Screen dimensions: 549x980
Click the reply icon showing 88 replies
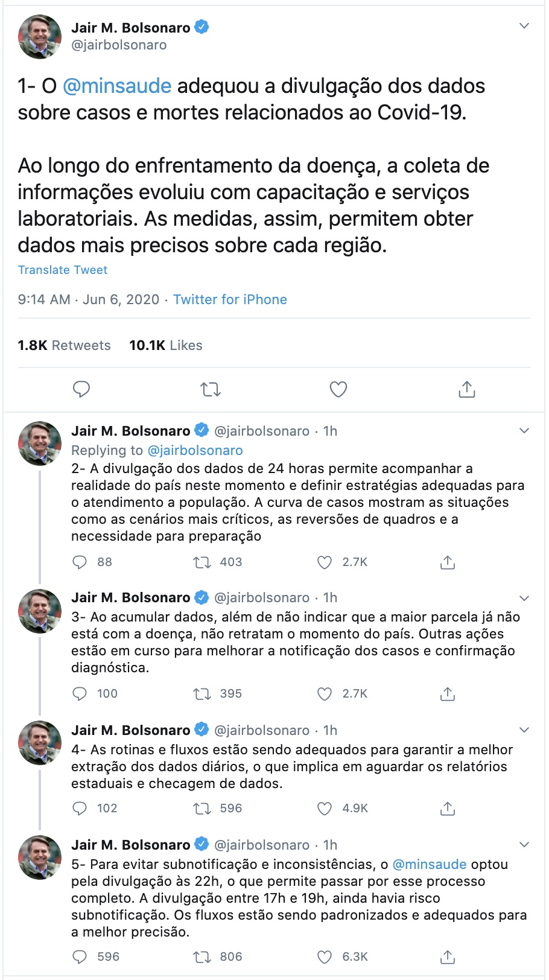[80, 562]
